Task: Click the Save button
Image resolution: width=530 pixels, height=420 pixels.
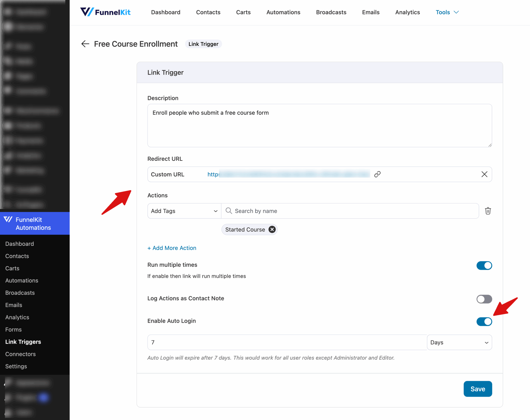Action: (x=478, y=389)
